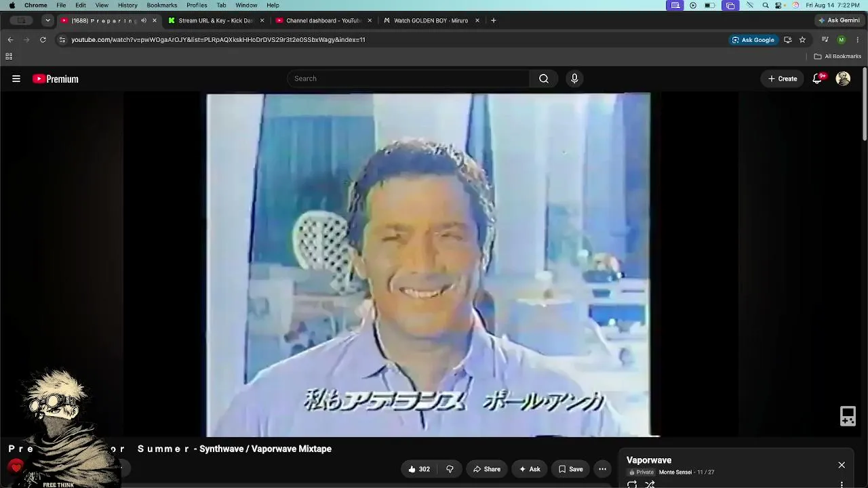Close the Stream URL & Key tab
The width and height of the screenshot is (868, 488).
click(262, 20)
